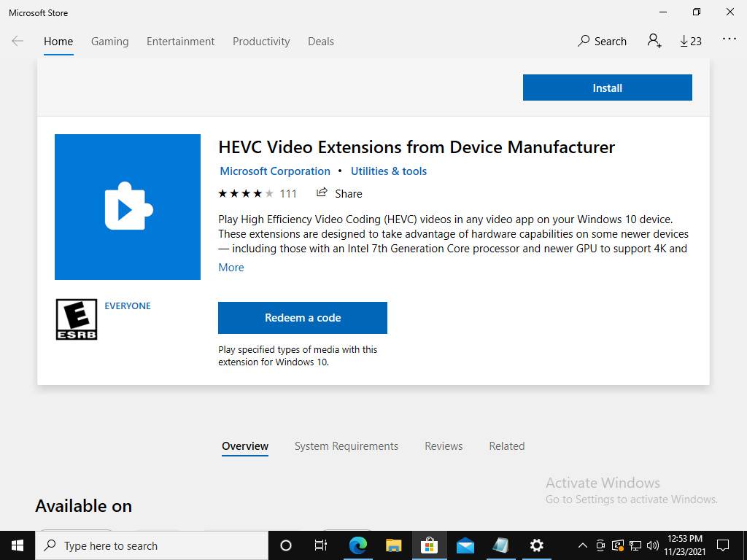Open Cortana from the taskbar

[286, 545]
